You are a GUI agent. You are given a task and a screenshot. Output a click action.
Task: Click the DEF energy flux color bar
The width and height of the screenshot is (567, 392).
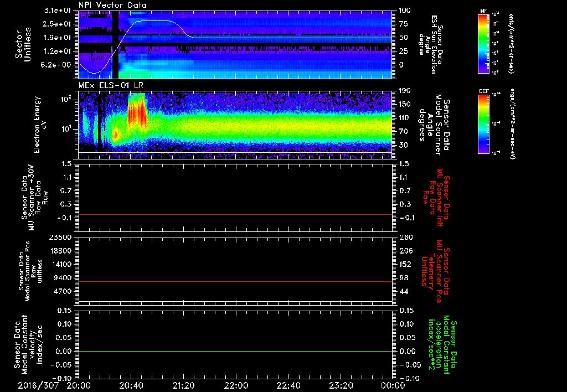click(484, 124)
